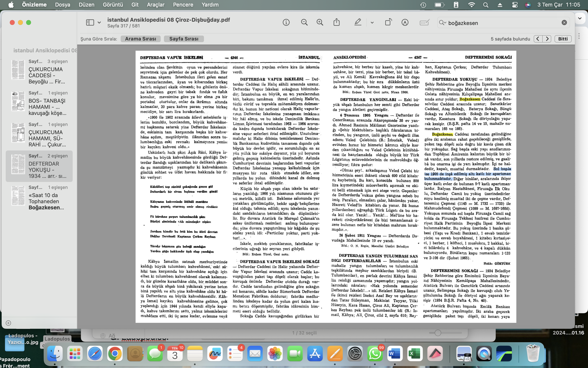Click the date and time 3 Tem Çar 11:05
Screen dimensions: 588x368
click(x=559, y=5)
